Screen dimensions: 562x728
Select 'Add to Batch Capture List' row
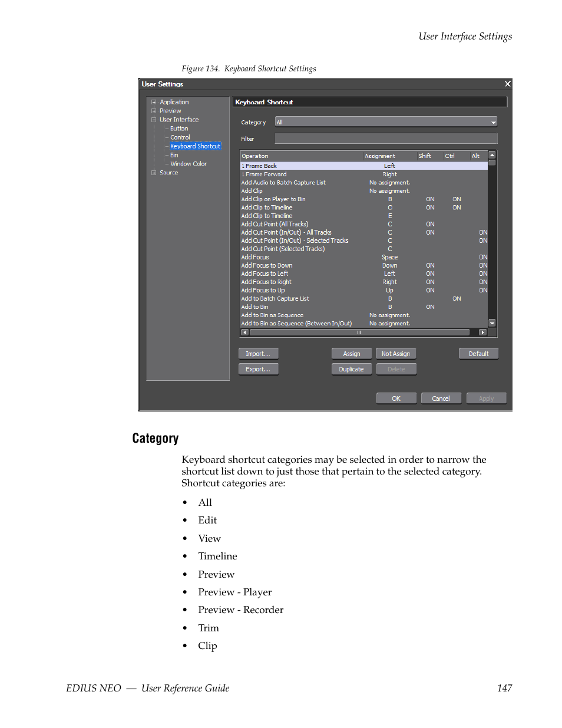point(364,299)
